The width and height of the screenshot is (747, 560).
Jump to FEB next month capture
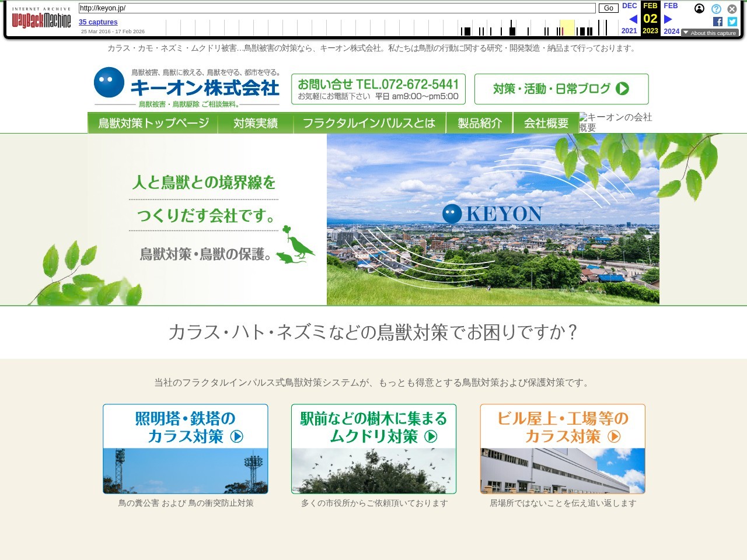point(671,6)
